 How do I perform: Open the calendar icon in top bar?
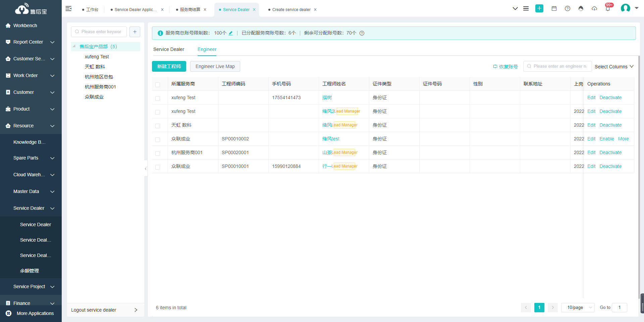coord(554,8)
